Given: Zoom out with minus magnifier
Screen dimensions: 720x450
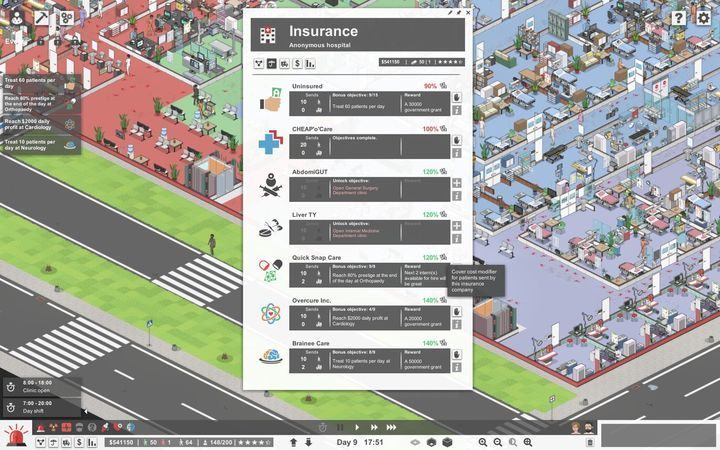Looking at the screenshot, I should click(x=498, y=442).
